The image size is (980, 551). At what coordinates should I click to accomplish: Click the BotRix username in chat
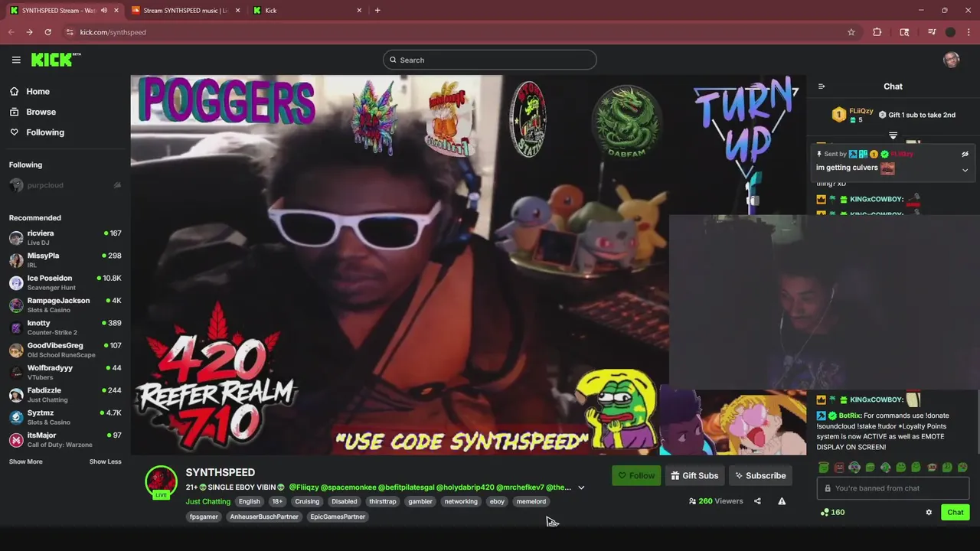(849, 416)
